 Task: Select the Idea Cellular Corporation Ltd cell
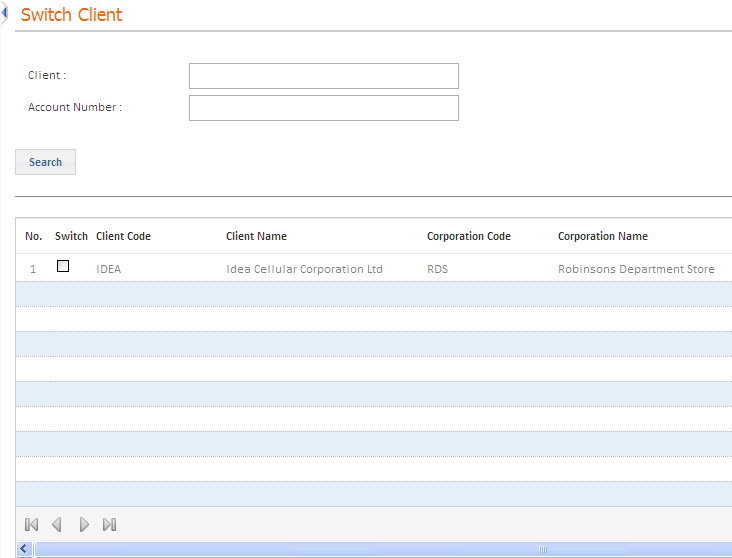click(304, 269)
